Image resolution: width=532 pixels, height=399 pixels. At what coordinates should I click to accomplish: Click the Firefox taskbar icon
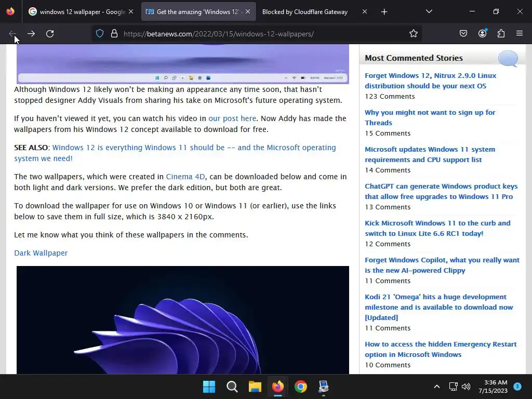click(x=278, y=387)
